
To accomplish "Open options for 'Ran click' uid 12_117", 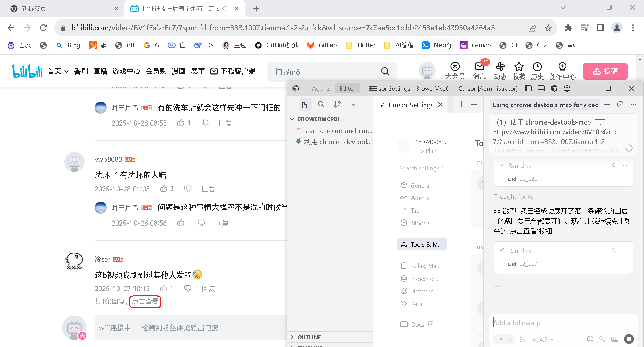I will click(x=625, y=251).
